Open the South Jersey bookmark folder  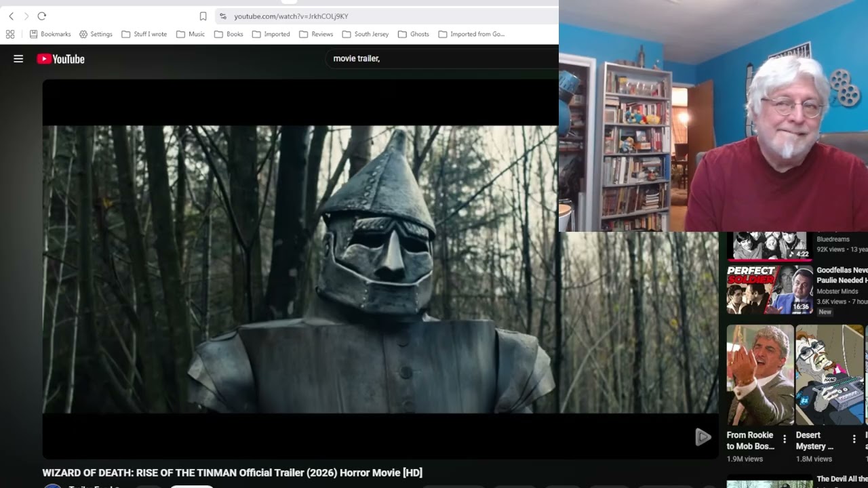[366, 34]
